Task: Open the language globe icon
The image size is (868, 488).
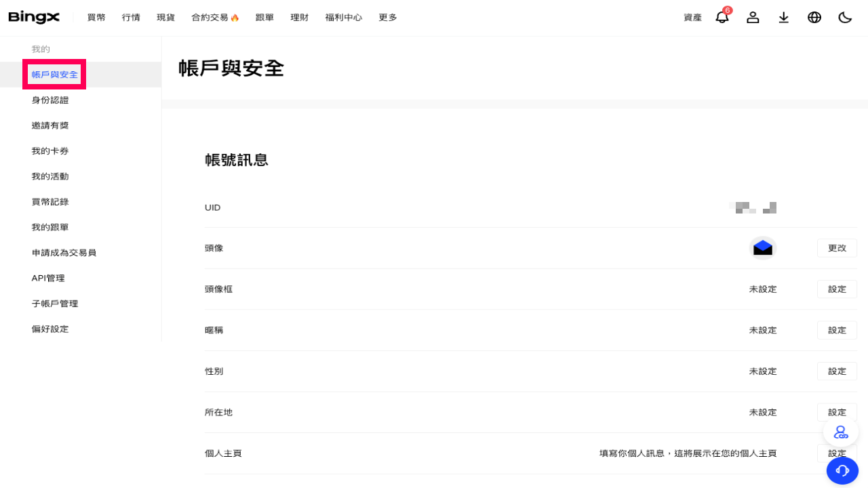Action: (814, 17)
